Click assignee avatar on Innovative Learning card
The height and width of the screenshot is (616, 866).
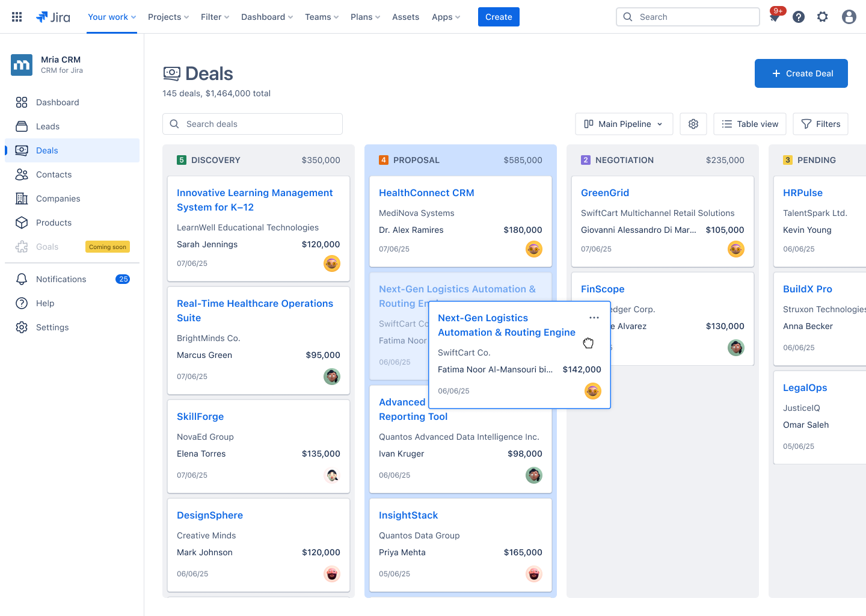click(x=332, y=263)
